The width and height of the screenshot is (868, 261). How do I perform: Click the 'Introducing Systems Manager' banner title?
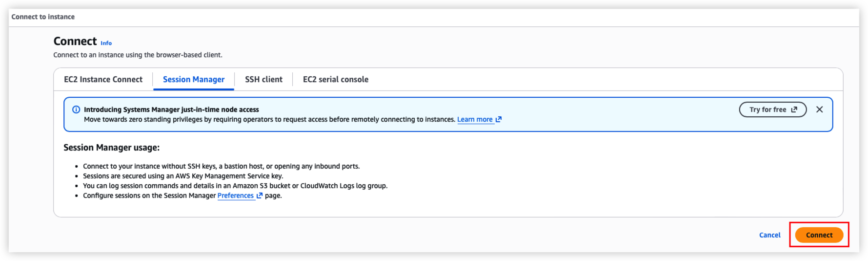pos(171,109)
